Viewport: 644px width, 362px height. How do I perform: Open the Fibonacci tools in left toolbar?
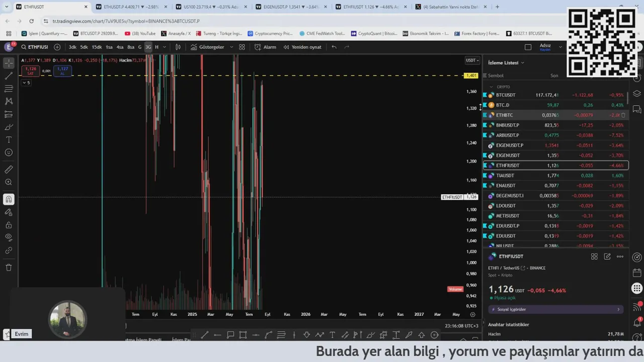point(9,88)
